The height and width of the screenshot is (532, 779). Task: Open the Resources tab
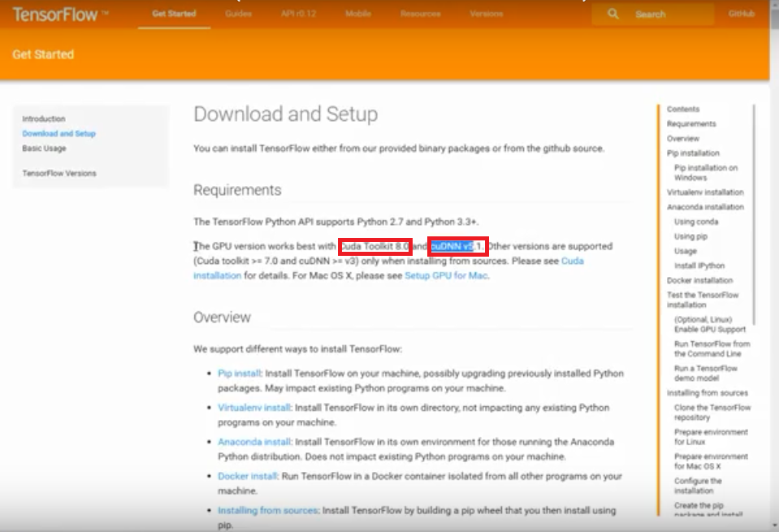(420, 14)
